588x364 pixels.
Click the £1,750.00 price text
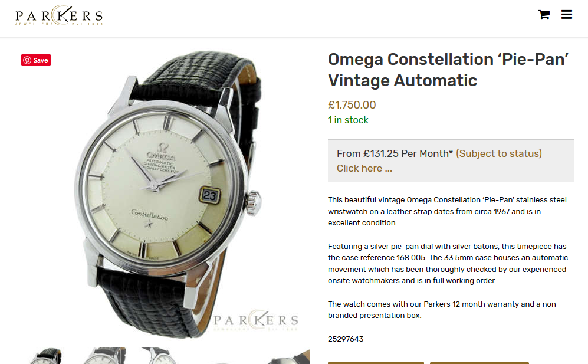352,104
